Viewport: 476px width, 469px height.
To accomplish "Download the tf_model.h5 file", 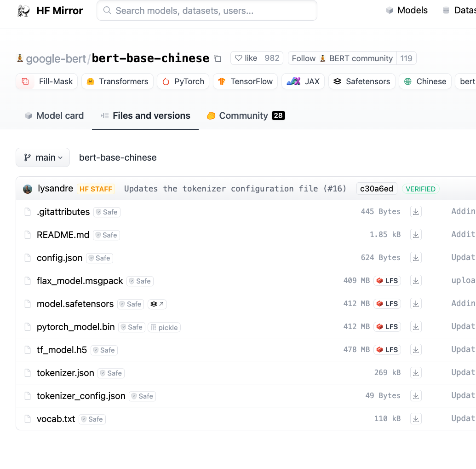I will click(416, 350).
